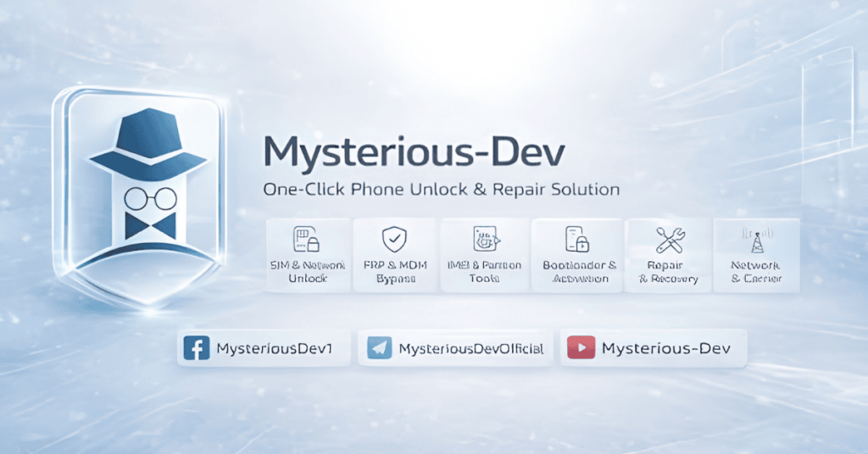The image size is (868, 454).
Task: Click the YouTube play icon
Action: [581, 348]
